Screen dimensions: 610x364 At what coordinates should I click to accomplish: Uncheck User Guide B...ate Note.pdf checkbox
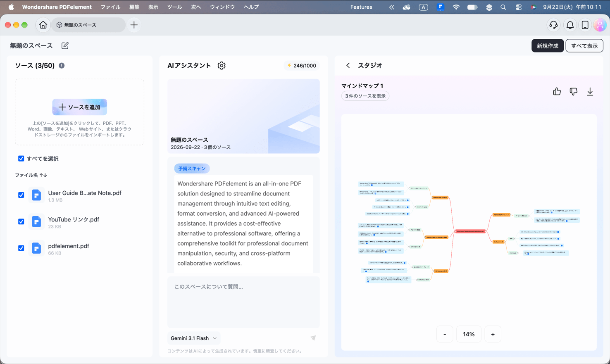tap(21, 195)
